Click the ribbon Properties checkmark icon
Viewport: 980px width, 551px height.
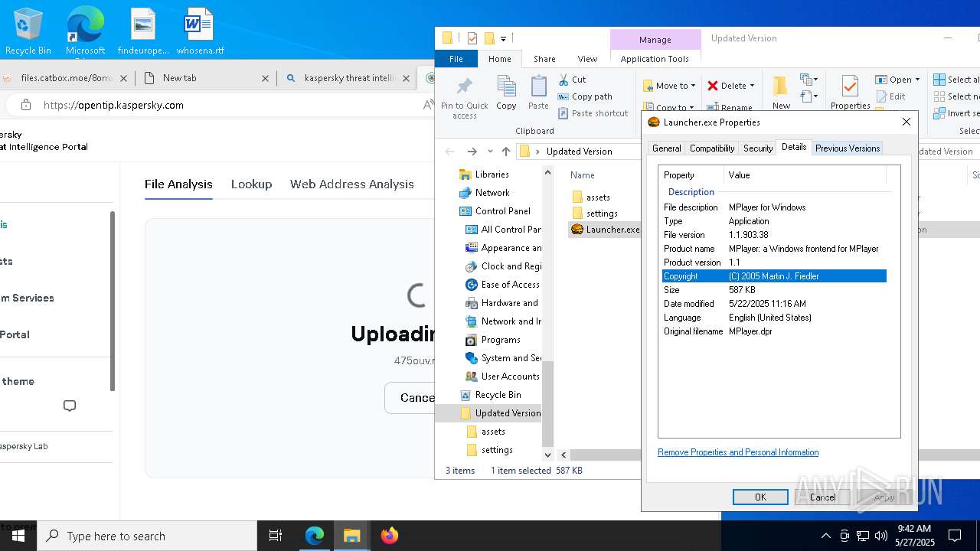click(x=850, y=86)
